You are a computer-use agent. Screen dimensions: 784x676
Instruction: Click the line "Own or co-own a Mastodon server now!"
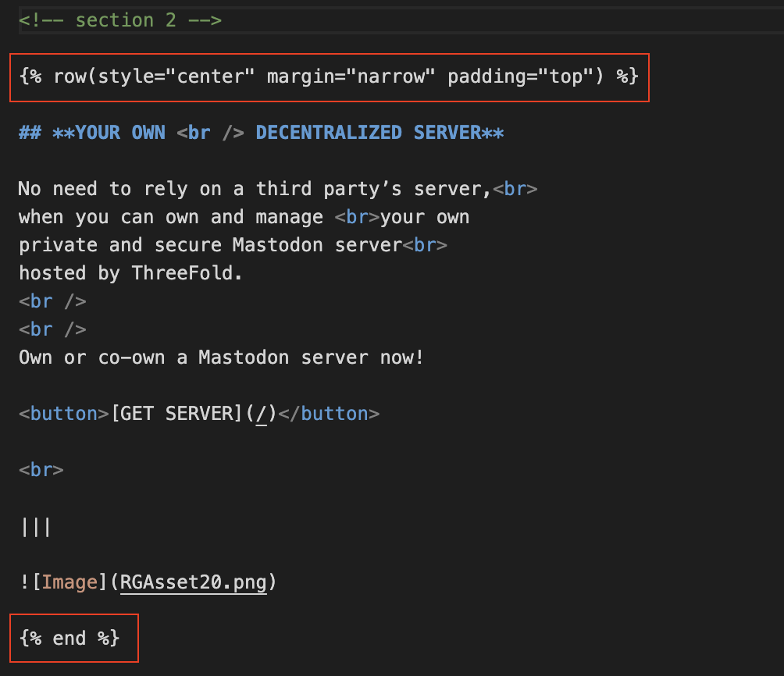coord(221,358)
